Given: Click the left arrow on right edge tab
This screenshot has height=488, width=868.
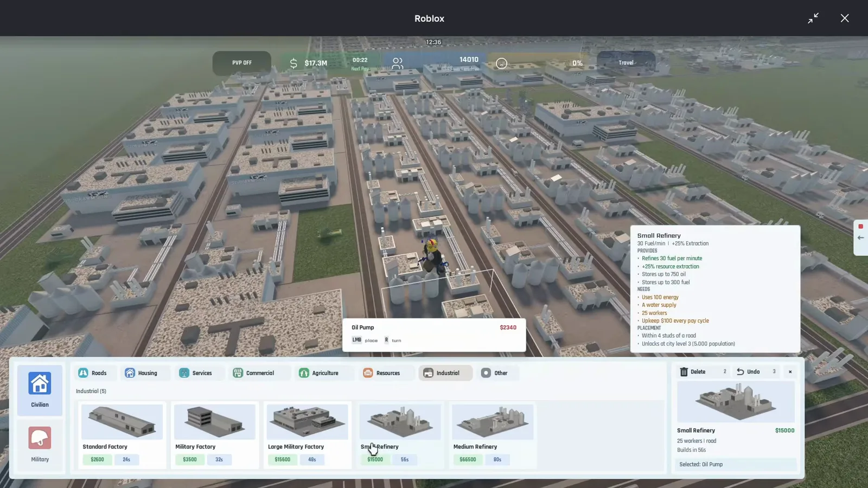Looking at the screenshot, I should (860, 238).
